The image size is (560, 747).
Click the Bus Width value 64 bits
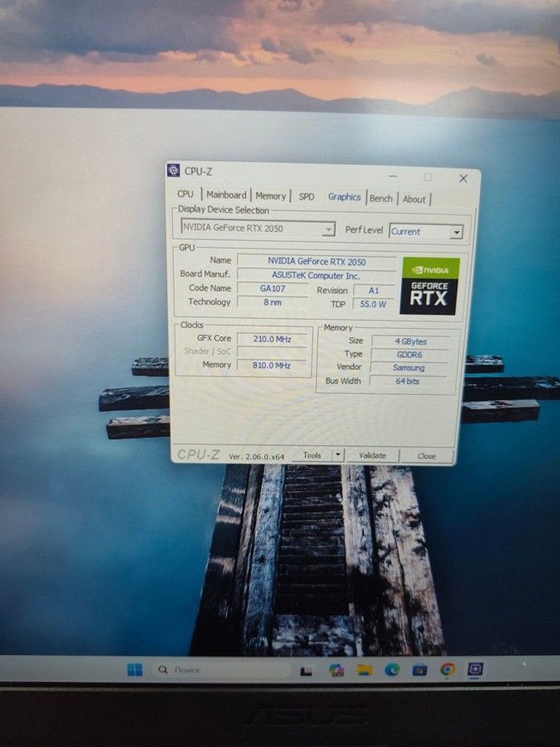click(x=408, y=381)
